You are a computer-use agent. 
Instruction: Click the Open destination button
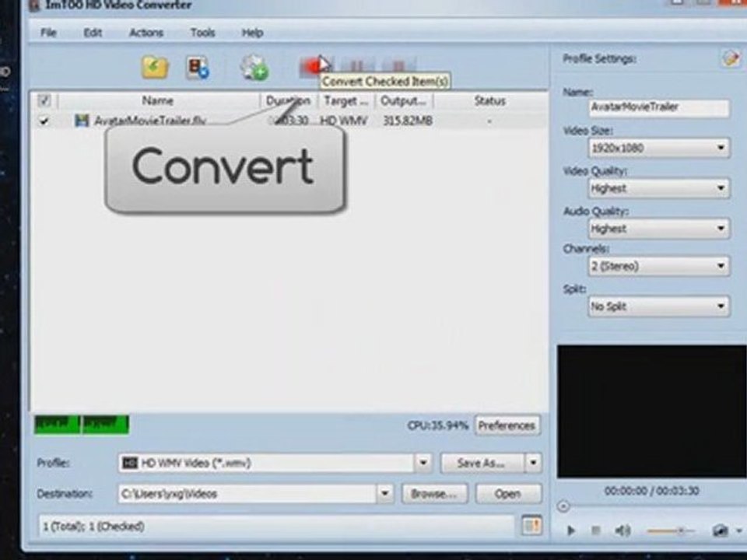coord(508,494)
